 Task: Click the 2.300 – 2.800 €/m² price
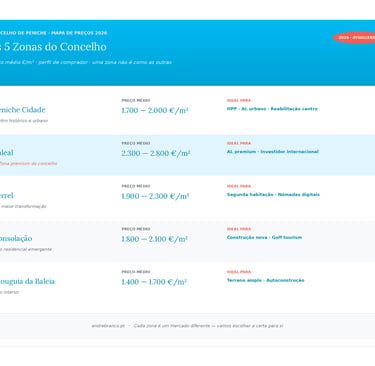pos(156,153)
